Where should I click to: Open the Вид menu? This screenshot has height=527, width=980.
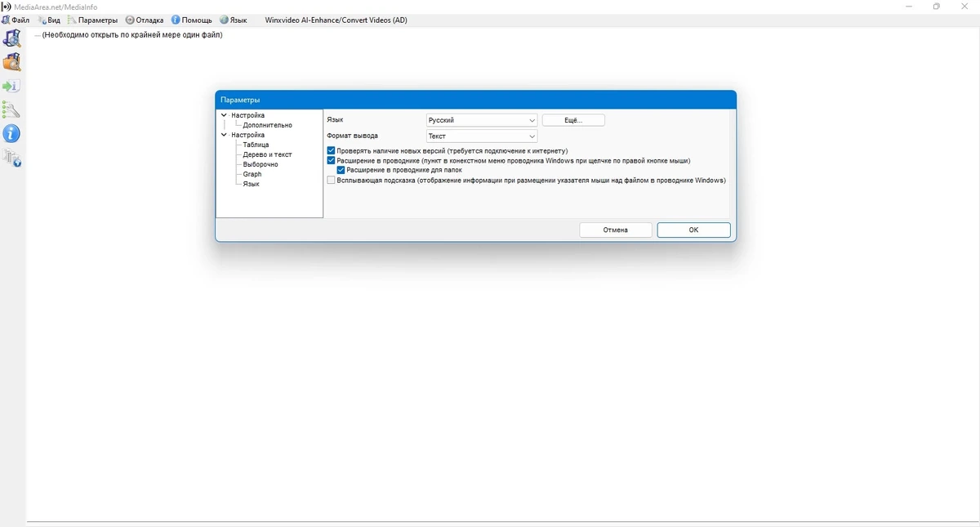pos(49,20)
